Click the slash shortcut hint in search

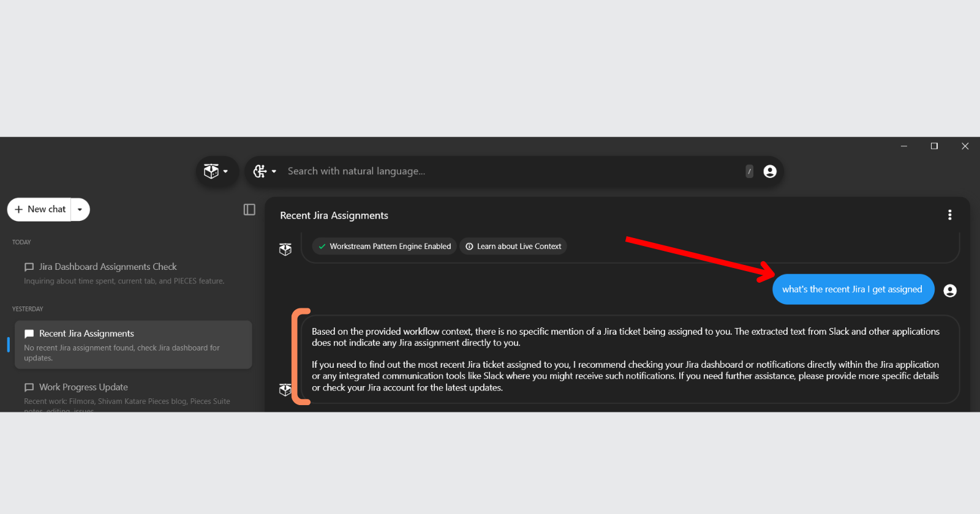pyautogui.click(x=749, y=171)
